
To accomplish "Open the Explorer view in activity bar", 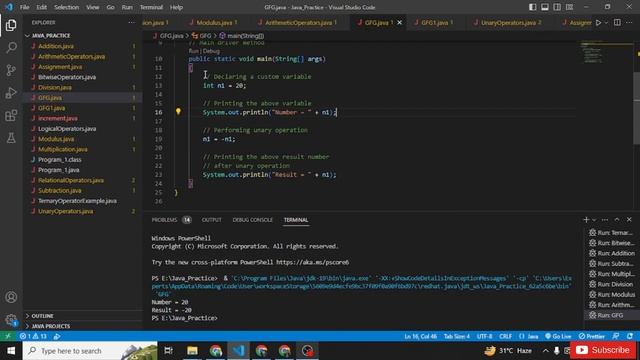I will point(11,25).
